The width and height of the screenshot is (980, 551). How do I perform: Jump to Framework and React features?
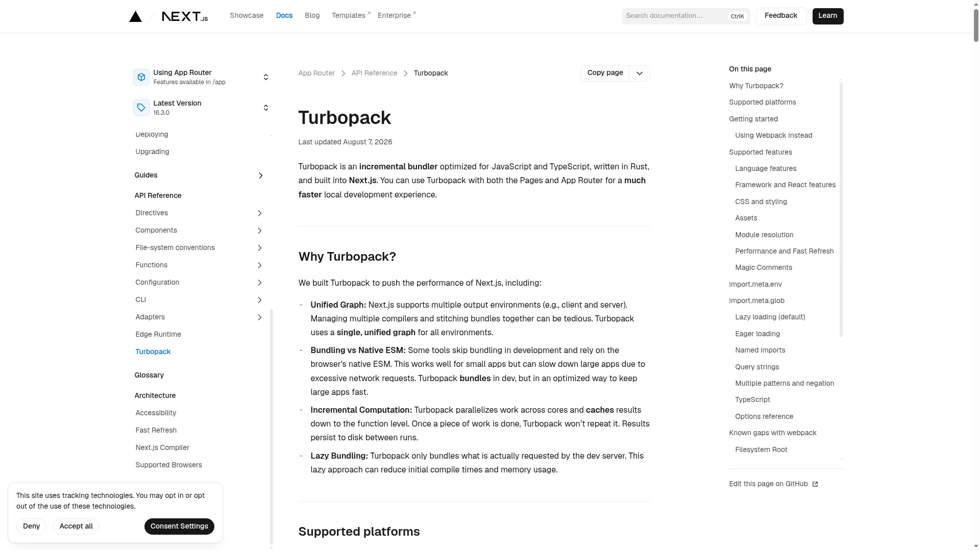(x=786, y=185)
